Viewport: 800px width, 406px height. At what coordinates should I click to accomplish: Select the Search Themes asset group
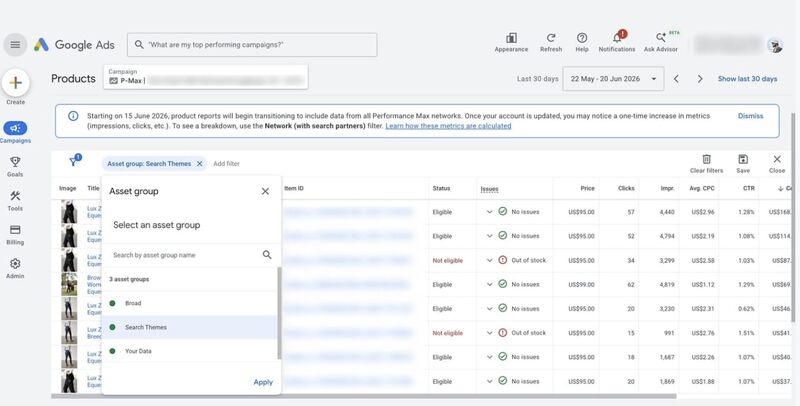point(190,327)
